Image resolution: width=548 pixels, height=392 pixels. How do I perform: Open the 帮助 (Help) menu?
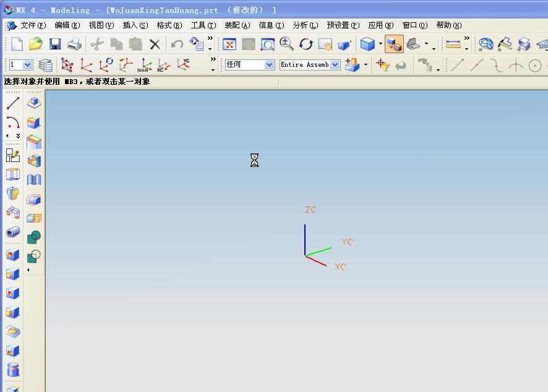coord(448,25)
